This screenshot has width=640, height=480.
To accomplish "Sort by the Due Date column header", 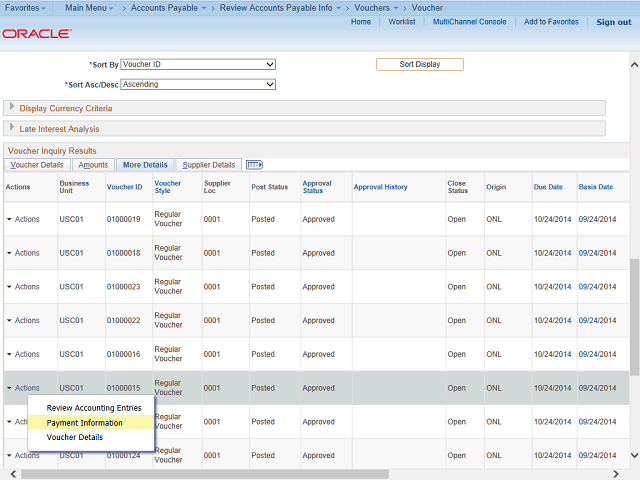I will 547,187.
